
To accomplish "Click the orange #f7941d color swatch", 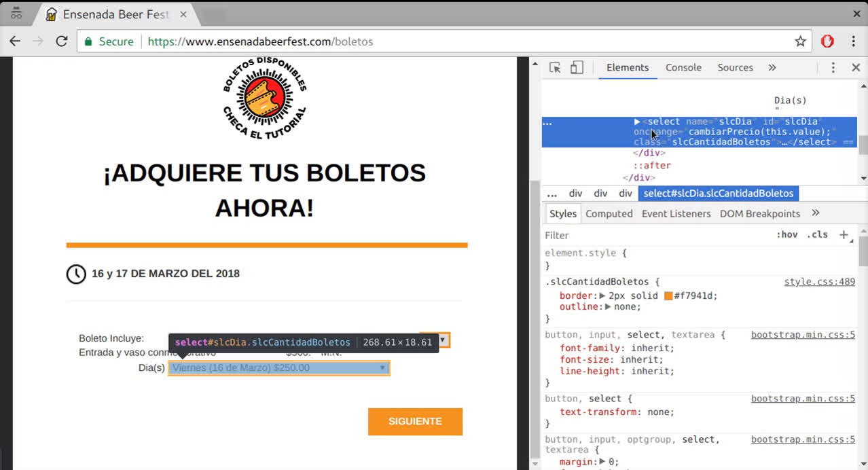I will point(668,296).
